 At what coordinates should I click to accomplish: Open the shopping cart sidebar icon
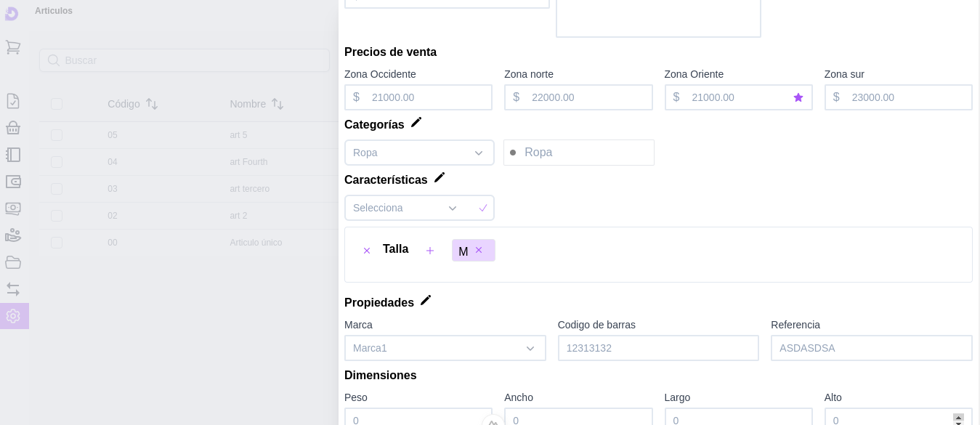[x=13, y=48]
